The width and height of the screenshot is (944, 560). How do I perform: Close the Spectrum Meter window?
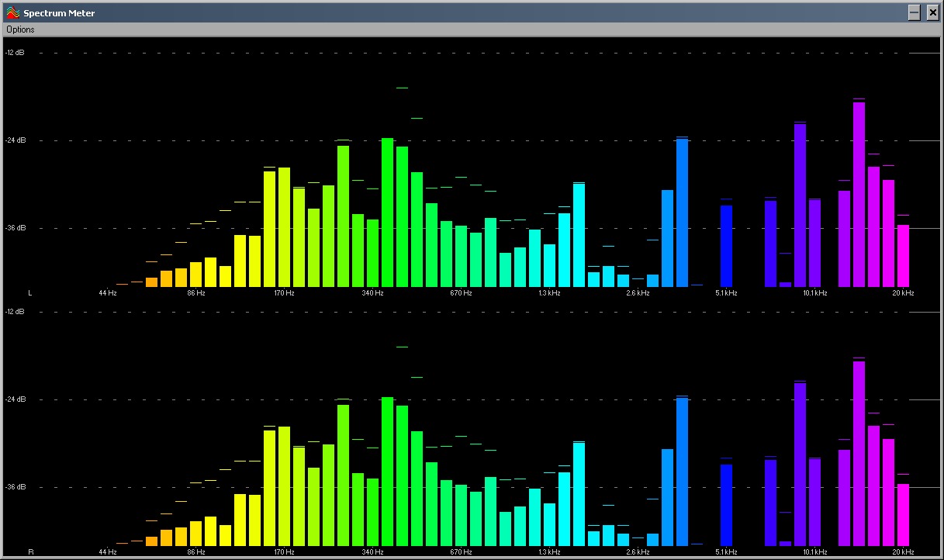[x=932, y=12]
